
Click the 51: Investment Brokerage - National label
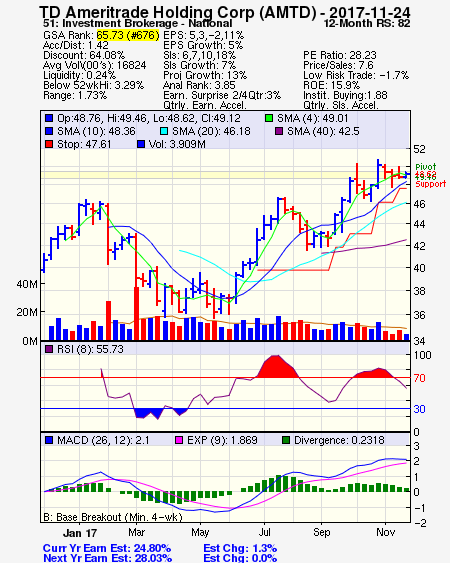(x=137, y=24)
